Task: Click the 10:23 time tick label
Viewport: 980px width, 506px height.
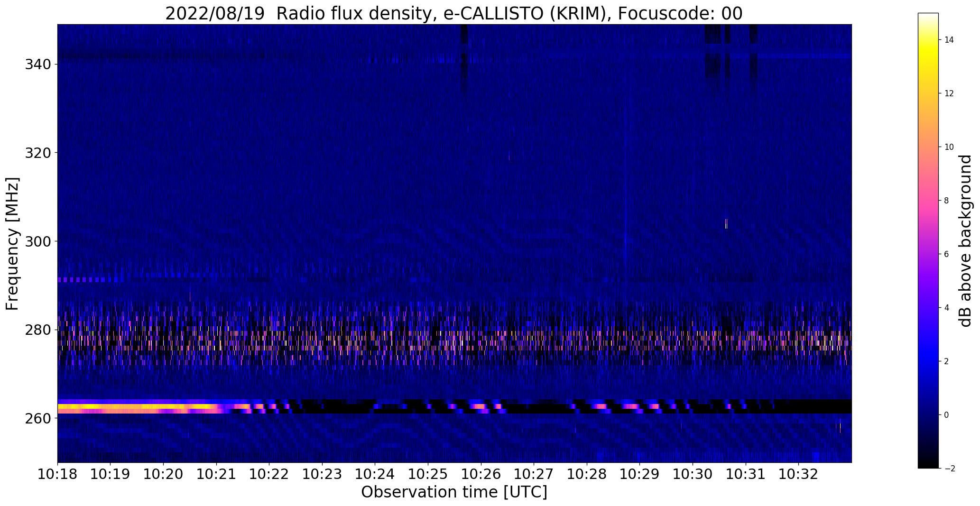Action: click(323, 475)
